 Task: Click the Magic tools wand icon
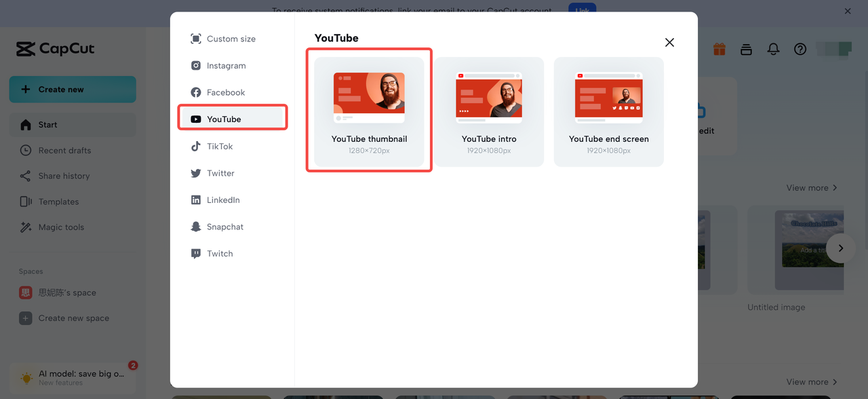click(26, 227)
